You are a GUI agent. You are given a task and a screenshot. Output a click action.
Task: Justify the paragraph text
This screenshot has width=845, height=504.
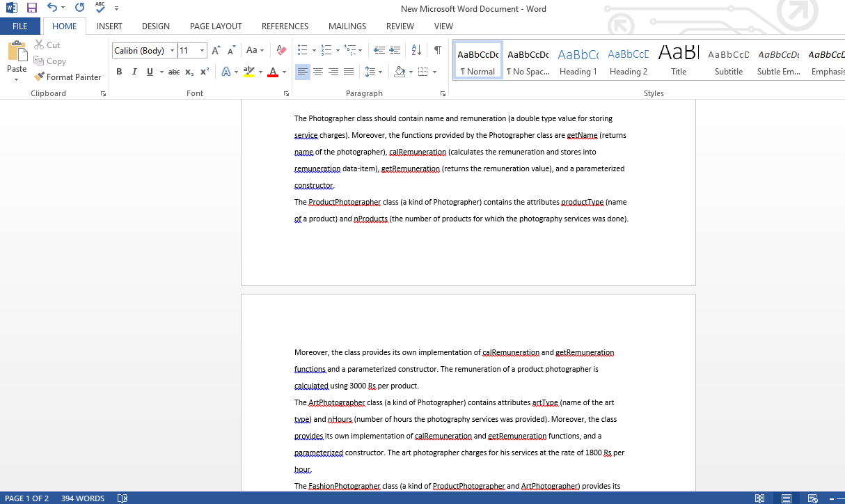(349, 72)
